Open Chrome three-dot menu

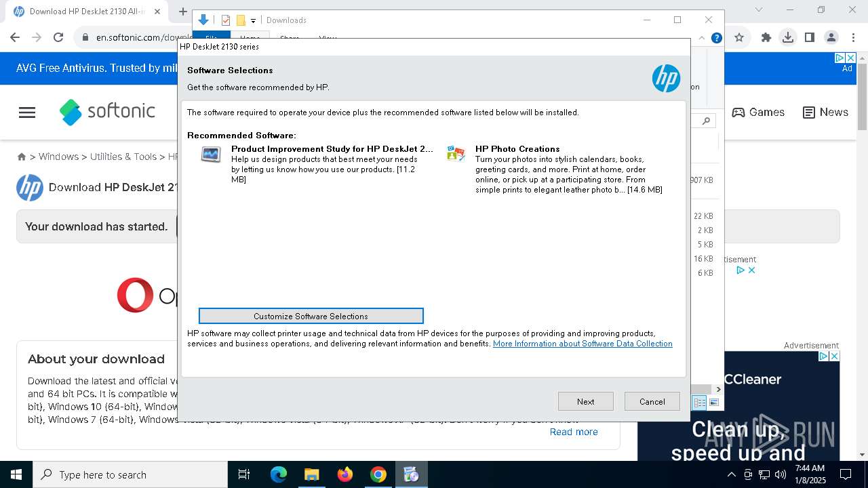[852, 37]
